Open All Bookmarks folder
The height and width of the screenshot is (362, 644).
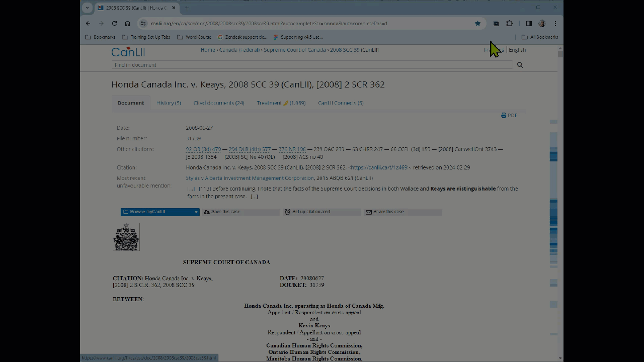(540, 37)
